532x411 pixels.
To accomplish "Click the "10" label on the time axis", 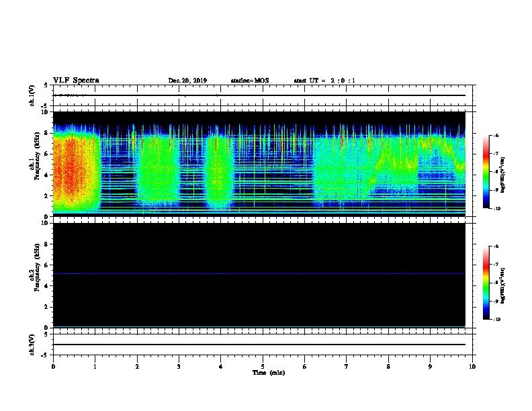I will pyautogui.click(x=472, y=366).
